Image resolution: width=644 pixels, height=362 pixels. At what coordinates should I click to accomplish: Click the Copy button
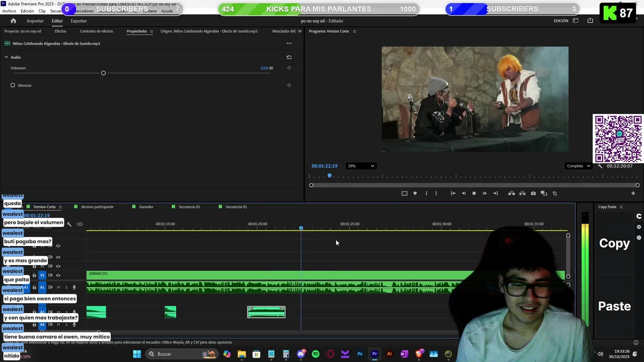coord(614,243)
